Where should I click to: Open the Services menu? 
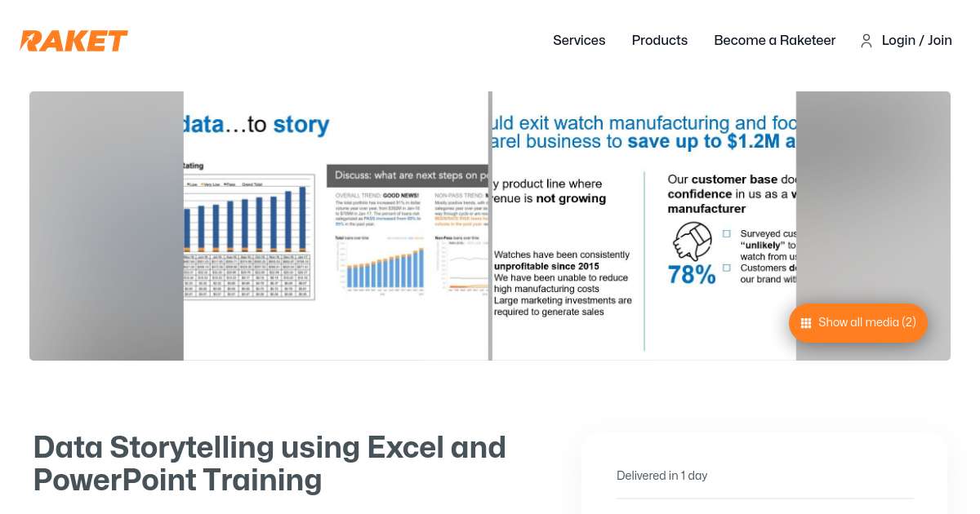tap(579, 41)
